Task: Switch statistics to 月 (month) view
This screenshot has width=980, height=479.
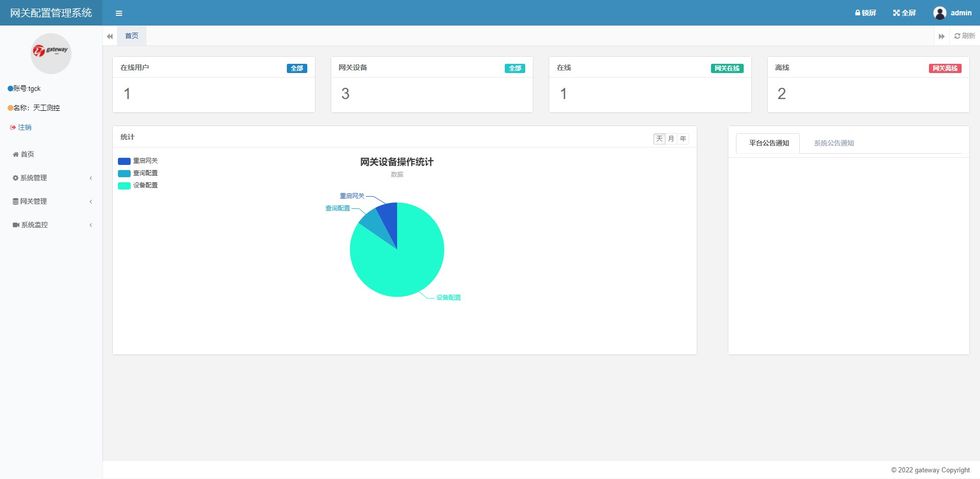Action: click(671, 138)
